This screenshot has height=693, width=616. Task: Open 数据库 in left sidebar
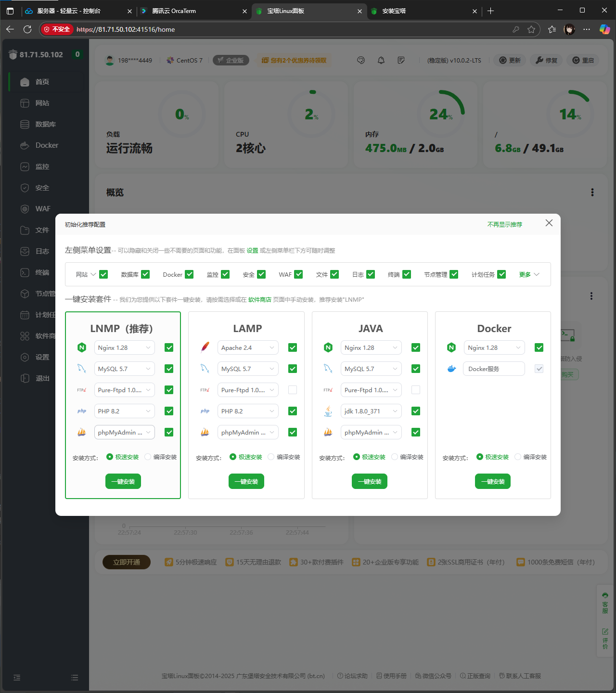[46, 124]
